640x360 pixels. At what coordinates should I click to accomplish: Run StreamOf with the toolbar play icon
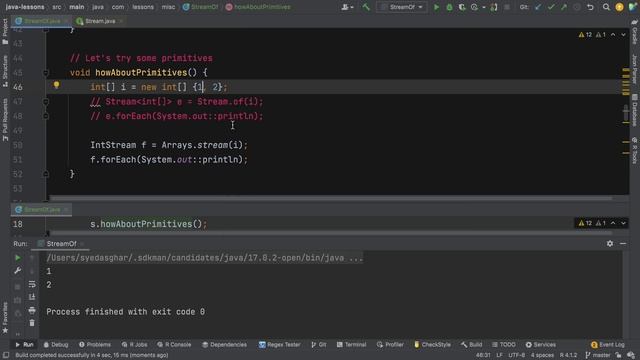pyautogui.click(x=436, y=7)
